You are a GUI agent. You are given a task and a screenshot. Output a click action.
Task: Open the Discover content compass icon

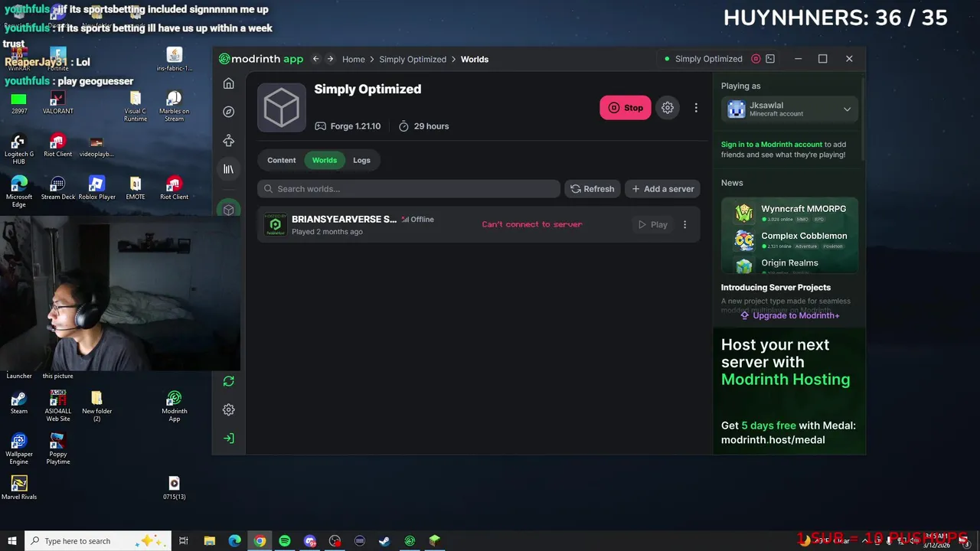tap(228, 112)
